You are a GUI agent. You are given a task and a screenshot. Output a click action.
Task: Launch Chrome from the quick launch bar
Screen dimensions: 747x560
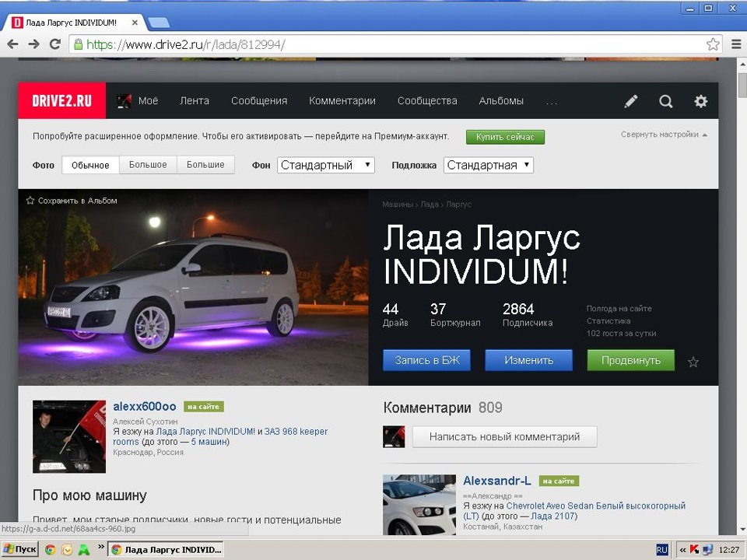tap(50, 550)
